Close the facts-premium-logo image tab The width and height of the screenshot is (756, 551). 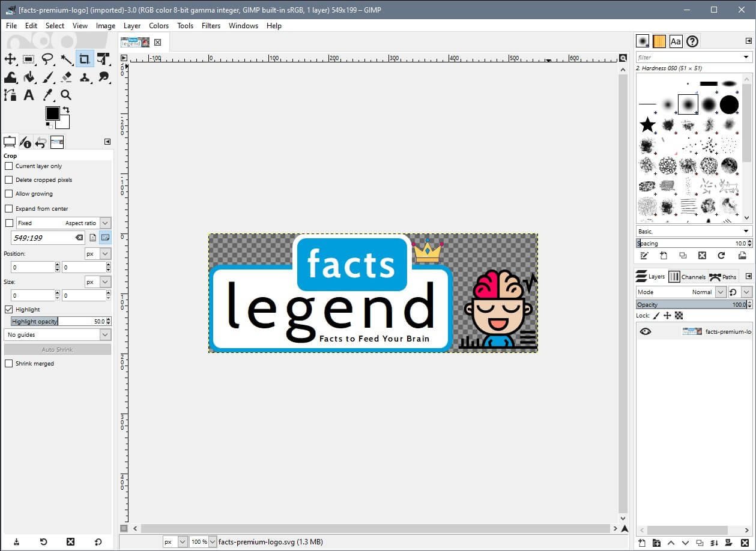(x=158, y=42)
